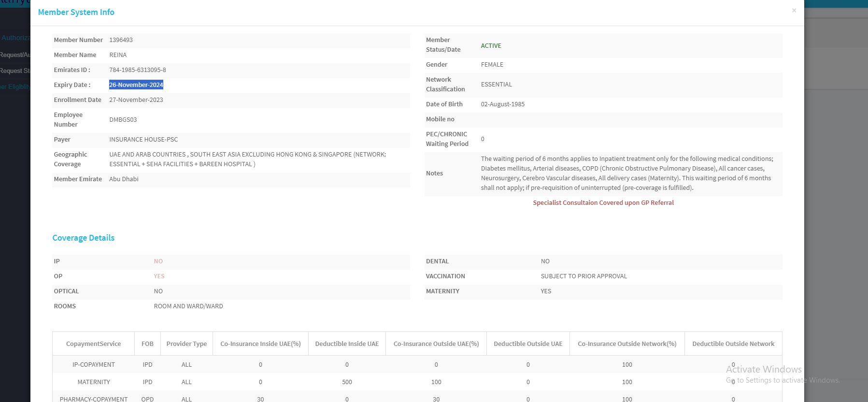Click Co-Insurance Outside Network(%) column header
Viewport: 868px width, 402px height.
coord(626,344)
